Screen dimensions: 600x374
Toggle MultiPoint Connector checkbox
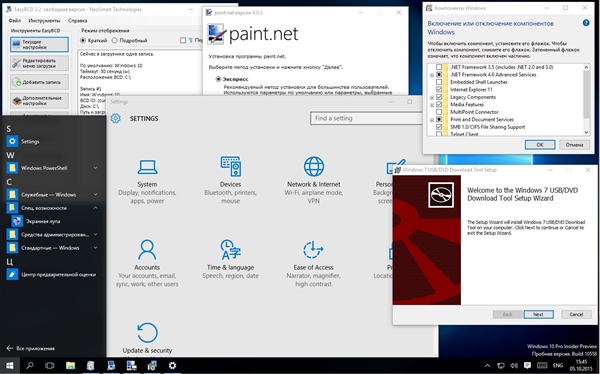click(439, 112)
